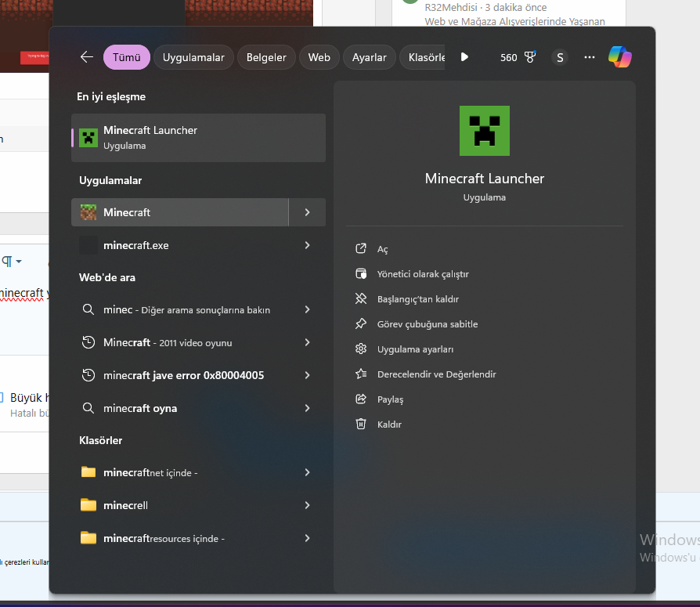The height and width of the screenshot is (607, 700).
Task: Open Uygulama ayarları
Action: [x=415, y=349]
